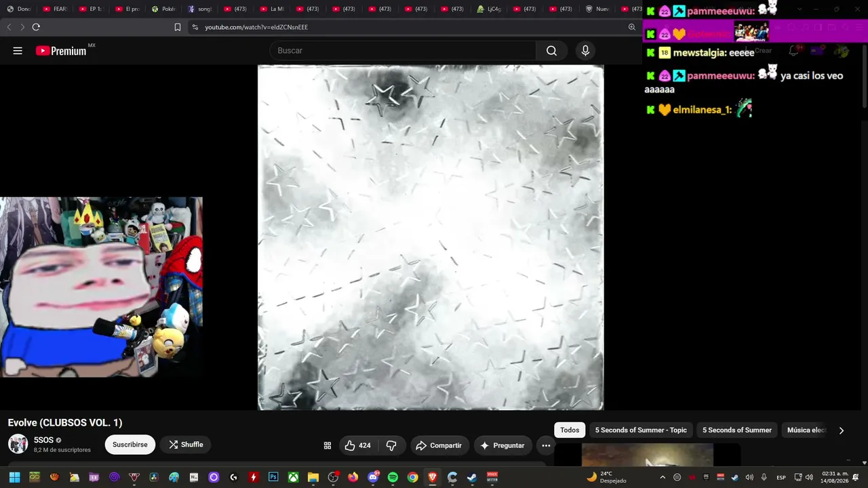Open Discord from the taskbar
This screenshot has height=488, width=868.
tap(372, 477)
